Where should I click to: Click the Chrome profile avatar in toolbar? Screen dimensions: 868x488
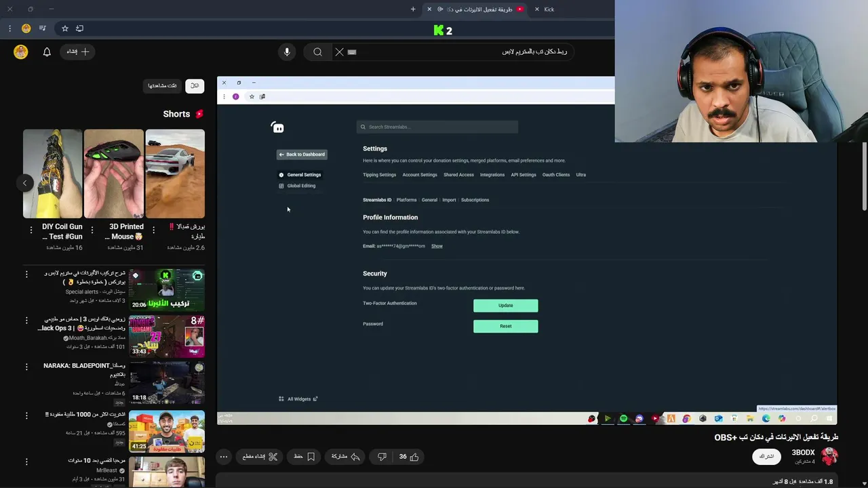(26, 28)
